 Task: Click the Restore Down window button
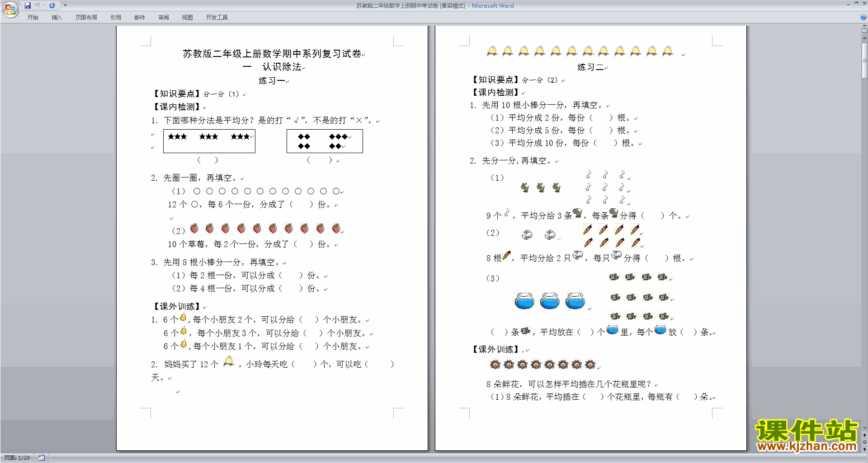click(856, 4)
